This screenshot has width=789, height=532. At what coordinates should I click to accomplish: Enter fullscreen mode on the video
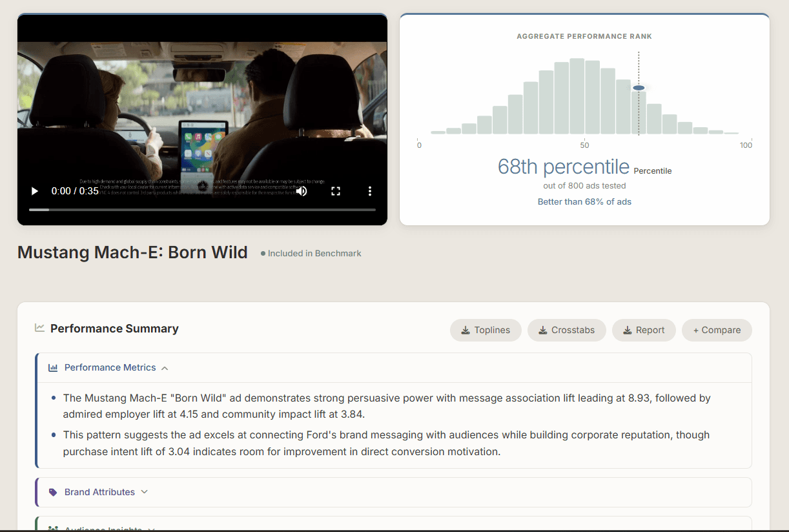336,191
